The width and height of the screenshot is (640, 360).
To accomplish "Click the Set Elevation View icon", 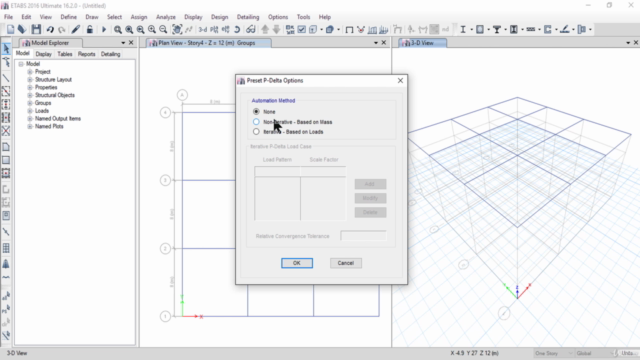I will pyautogui.click(x=225, y=29).
